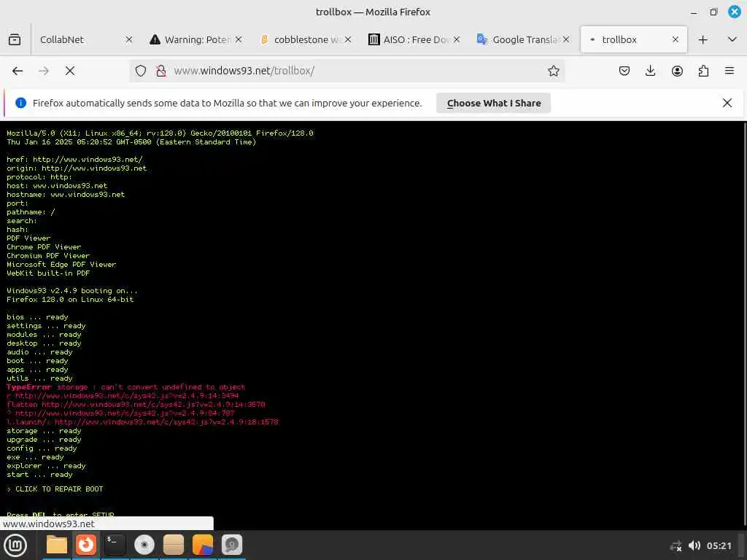The height and width of the screenshot is (560, 747).
Task: Open the orange-blue app in taskbar
Action: pyautogui.click(x=203, y=545)
